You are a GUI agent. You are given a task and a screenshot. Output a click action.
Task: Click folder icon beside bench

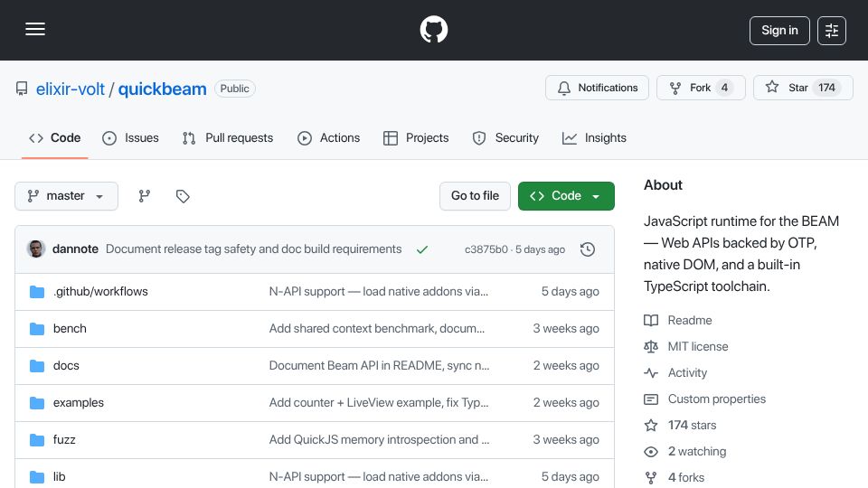click(x=37, y=329)
